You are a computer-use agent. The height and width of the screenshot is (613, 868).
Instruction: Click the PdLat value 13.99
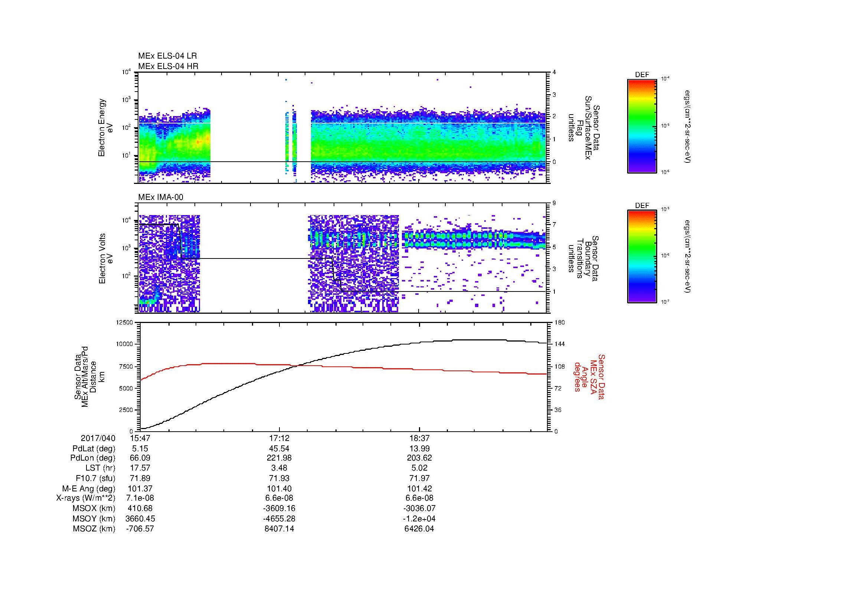click(x=419, y=449)
